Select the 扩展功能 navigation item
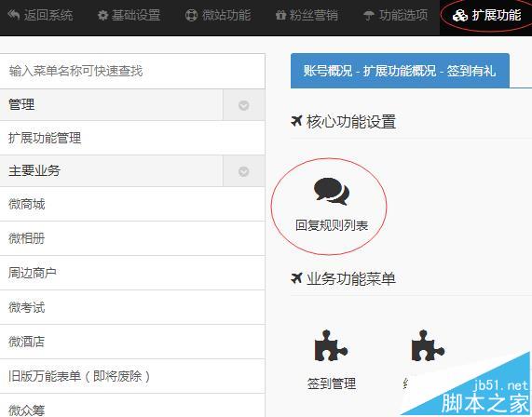This screenshot has height=417, width=532. point(486,15)
